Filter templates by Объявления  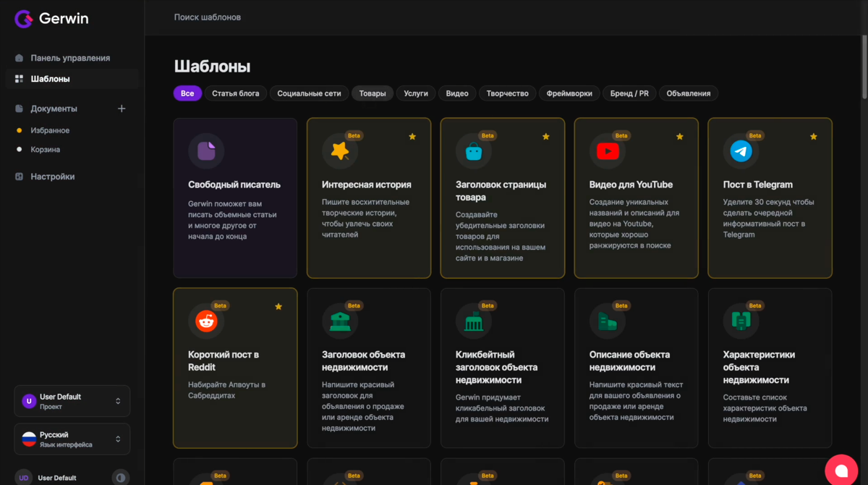(x=689, y=93)
